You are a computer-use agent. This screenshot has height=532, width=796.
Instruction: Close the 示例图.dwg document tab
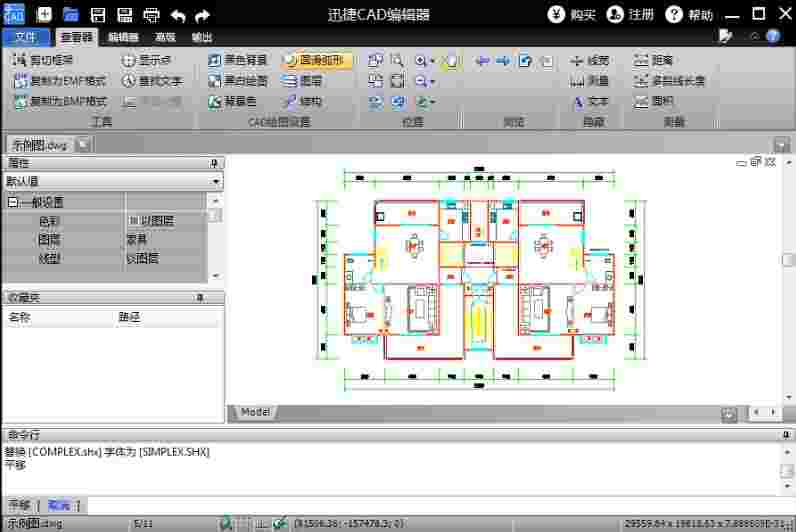click(x=83, y=145)
